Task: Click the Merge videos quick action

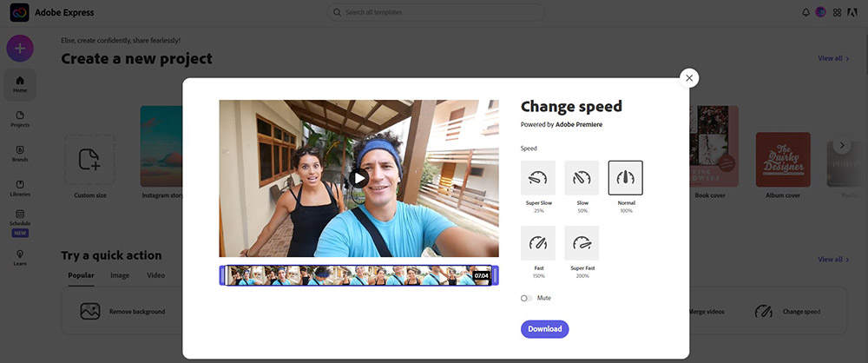Action: click(707, 312)
